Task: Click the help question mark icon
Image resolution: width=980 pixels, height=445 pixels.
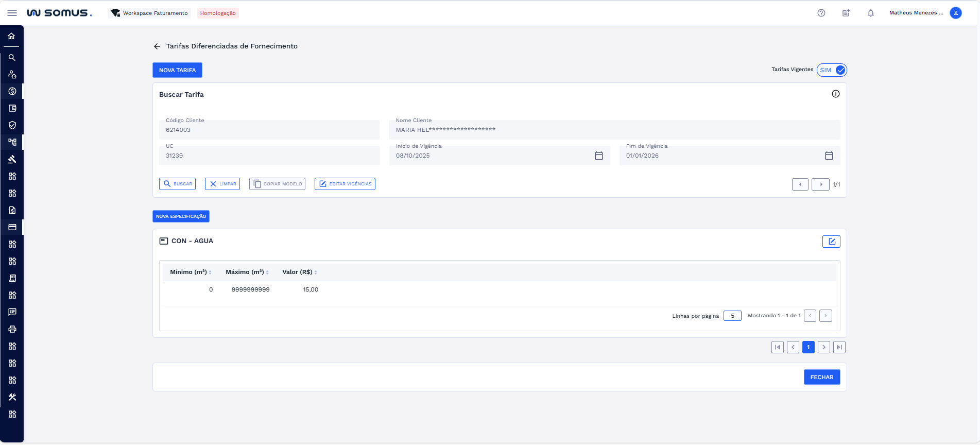Action: pyautogui.click(x=821, y=13)
